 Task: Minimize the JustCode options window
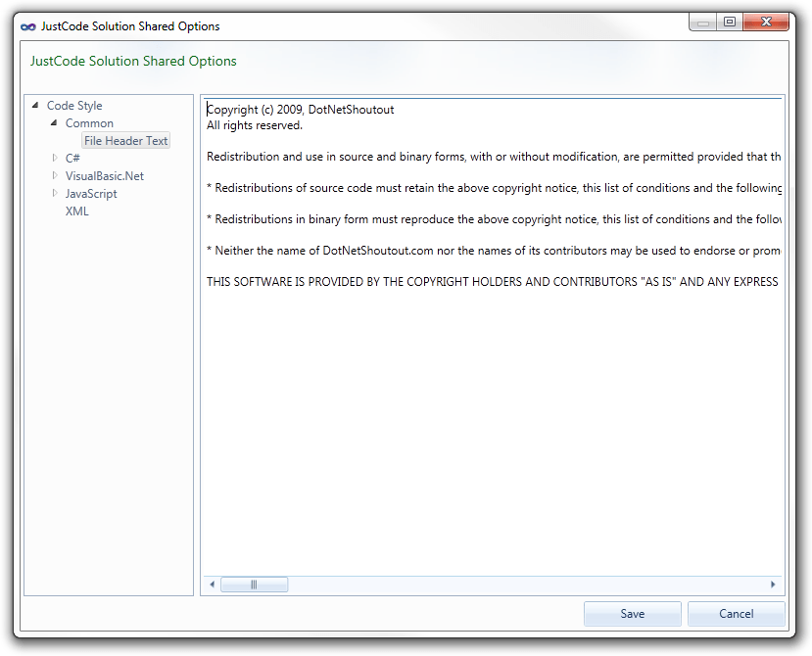(x=702, y=23)
